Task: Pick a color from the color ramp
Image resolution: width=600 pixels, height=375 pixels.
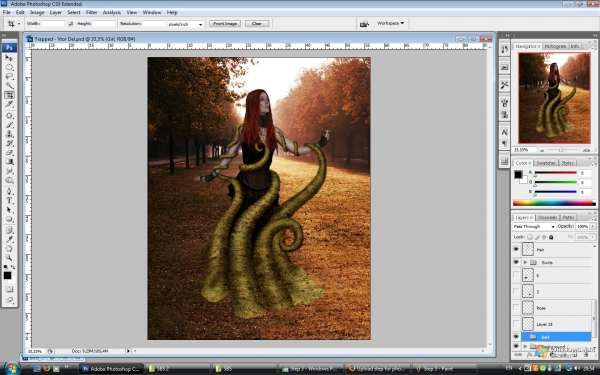Action: [554, 203]
